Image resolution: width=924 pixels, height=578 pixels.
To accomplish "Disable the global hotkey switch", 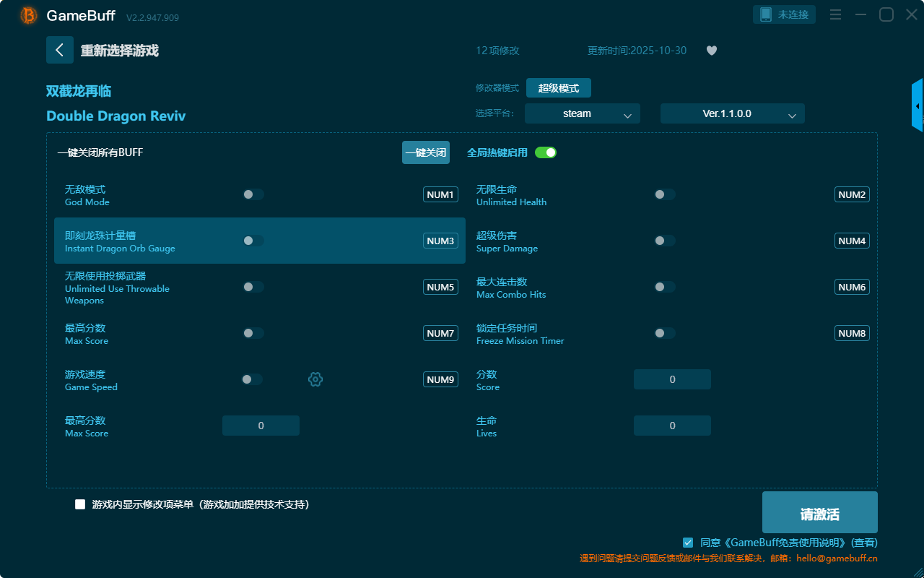I will pyautogui.click(x=546, y=152).
